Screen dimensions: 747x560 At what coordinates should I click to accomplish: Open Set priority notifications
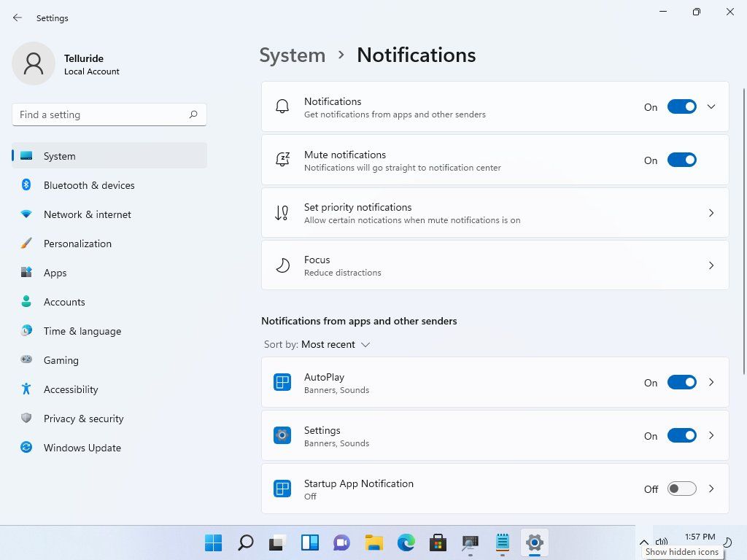pos(495,212)
